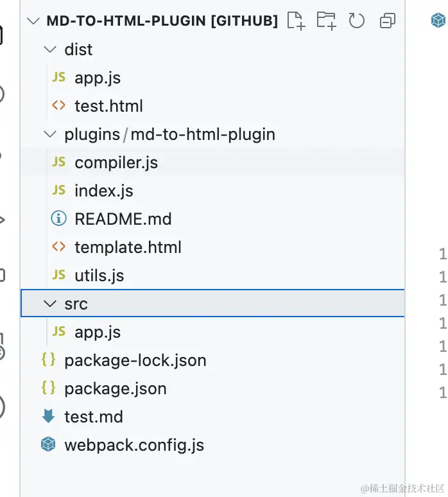Select package.json file
The height and width of the screenshot is (497, 448).
tap(115, 388)
